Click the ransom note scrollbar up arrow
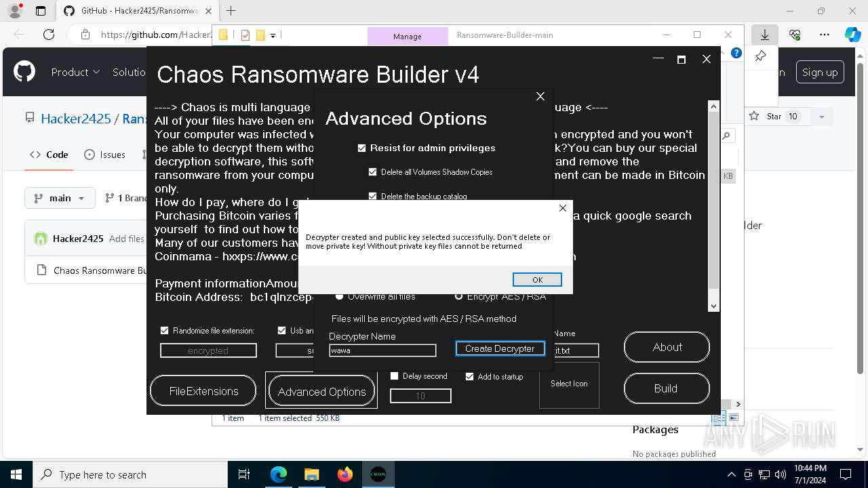Viewport: 868px width, 488px height. (713, 106)
